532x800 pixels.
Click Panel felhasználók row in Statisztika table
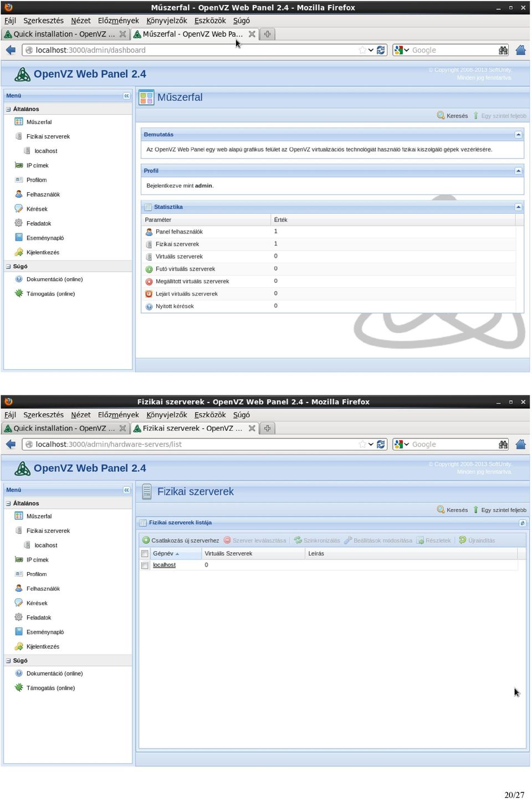pyautogui.click(x=328, y=232)
